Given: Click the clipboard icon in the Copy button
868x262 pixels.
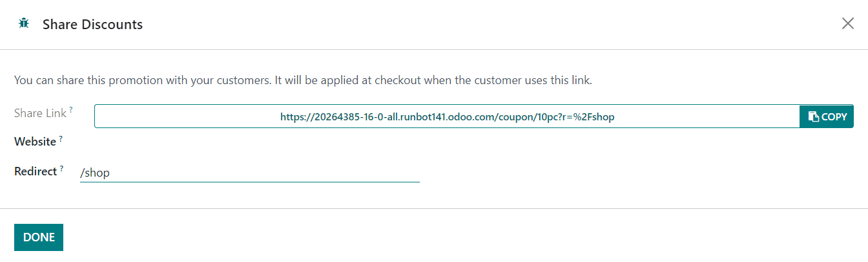Looking at the screenshot, I should coord(813,117).
